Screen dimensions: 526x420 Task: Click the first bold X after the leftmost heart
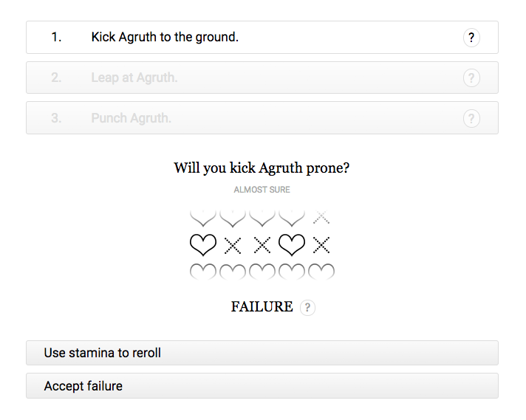[233, 244]
